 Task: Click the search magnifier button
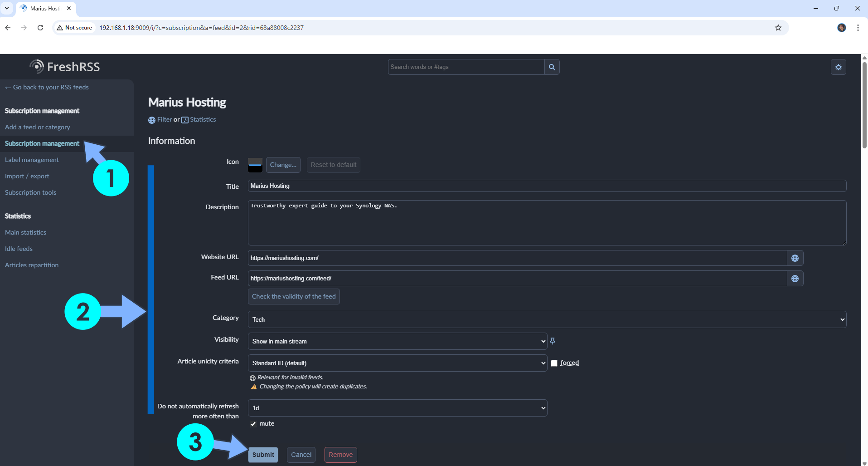552,67
